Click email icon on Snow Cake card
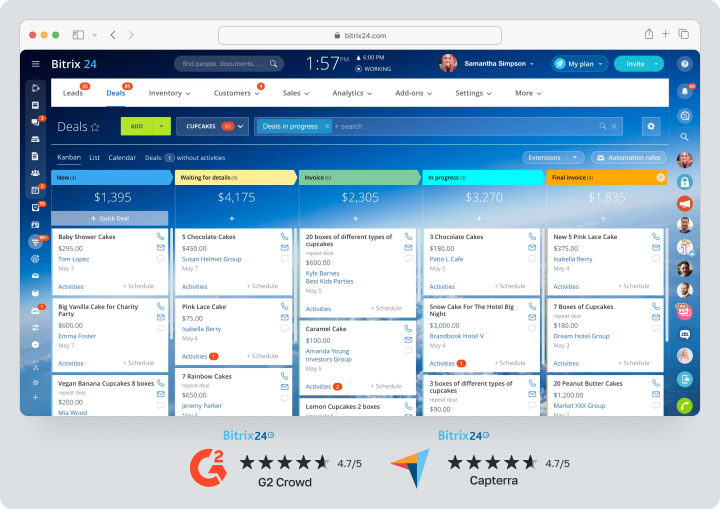Image resolution: width=720 pixels, height=509 pixels. tap(532, 317)
